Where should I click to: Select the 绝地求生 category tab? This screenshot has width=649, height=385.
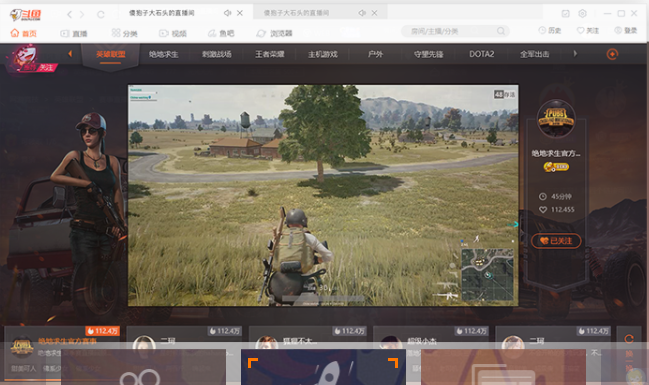tap(163, 54)
